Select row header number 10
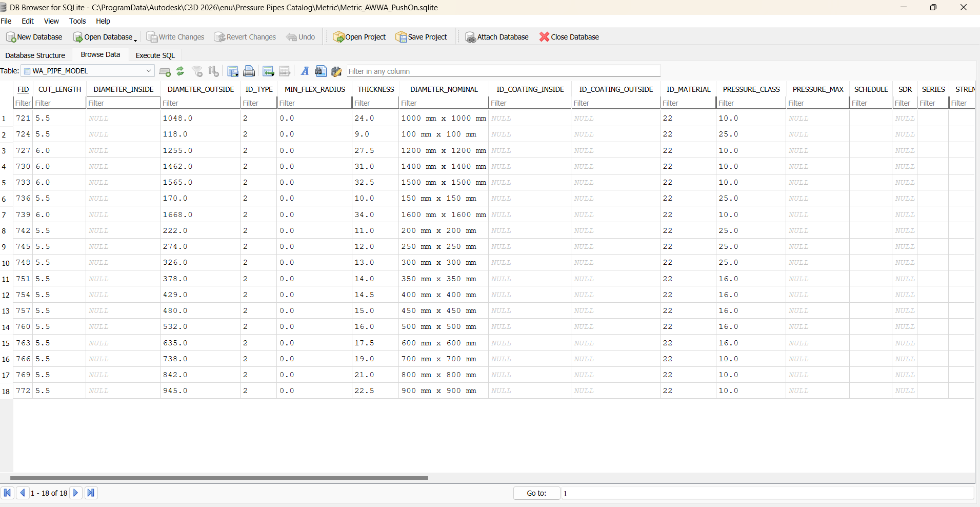This screenshot has height=507, width=980. point(6,263)
